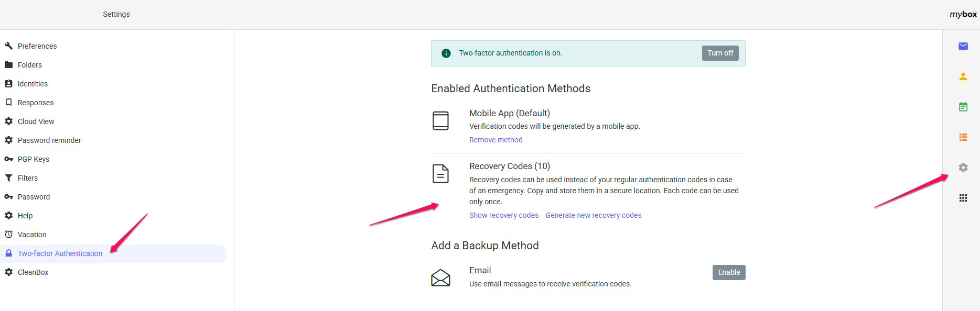Click the Folders icon in sidebar
The width and height of the screenshot is (980, 311).
[x=8, y=65]
